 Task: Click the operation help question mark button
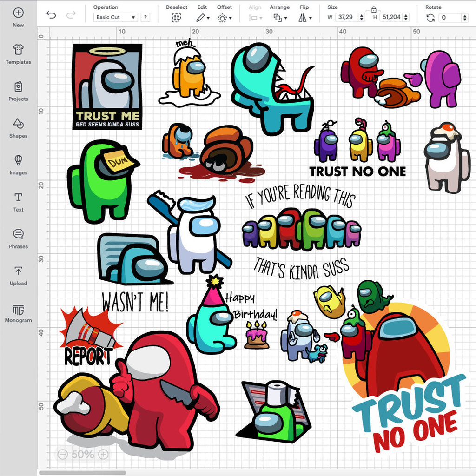[145, 17]
